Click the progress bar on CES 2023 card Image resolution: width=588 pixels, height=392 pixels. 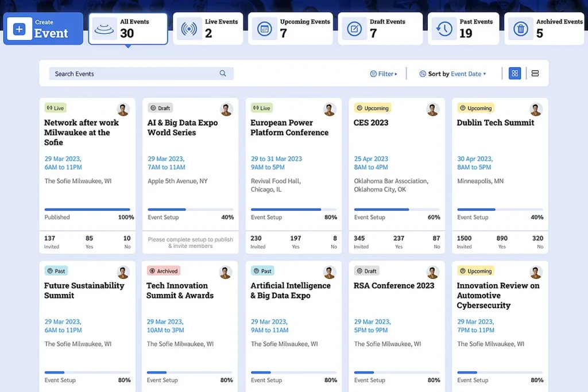point(397,209)
